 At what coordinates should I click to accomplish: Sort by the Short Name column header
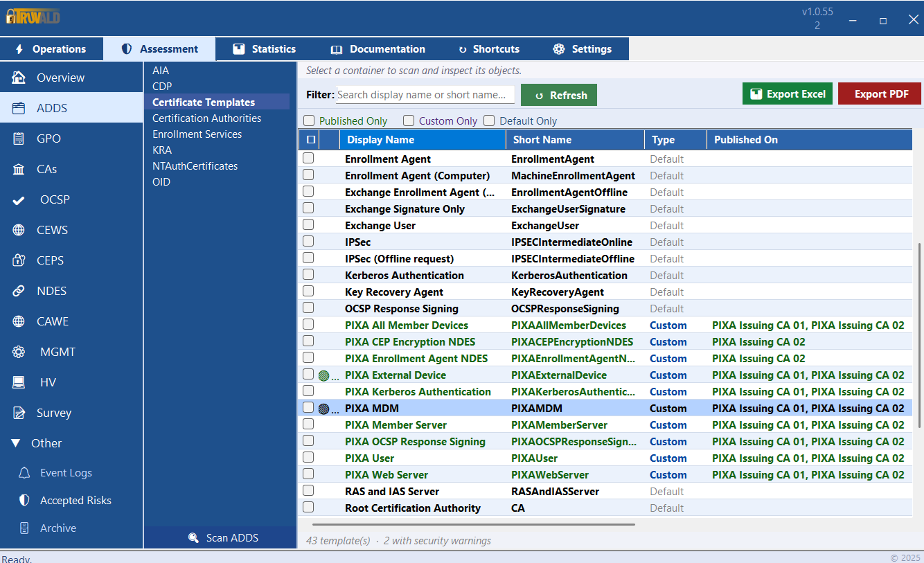575,140
